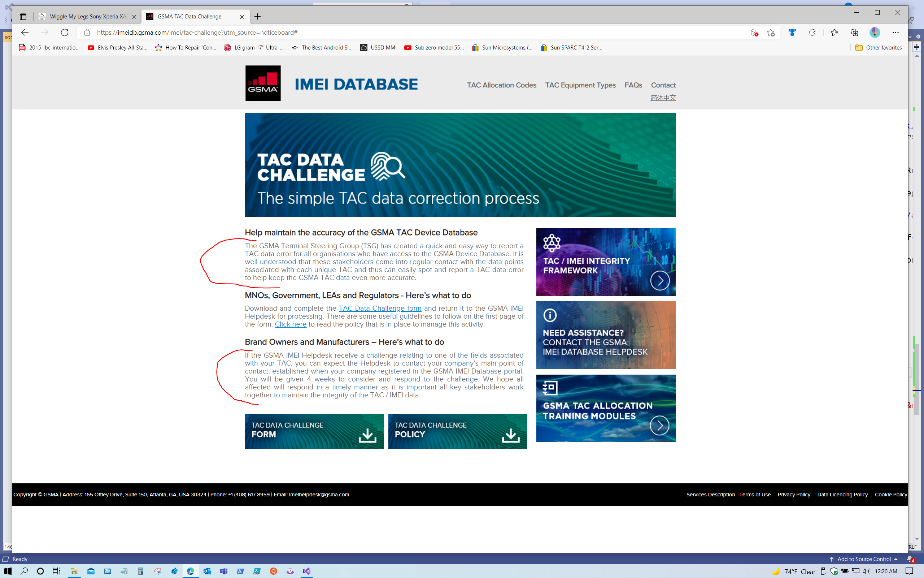924x578 pixels.
Task: Download the TAC Data Challenge Policy
Action: tap(457, 431)
